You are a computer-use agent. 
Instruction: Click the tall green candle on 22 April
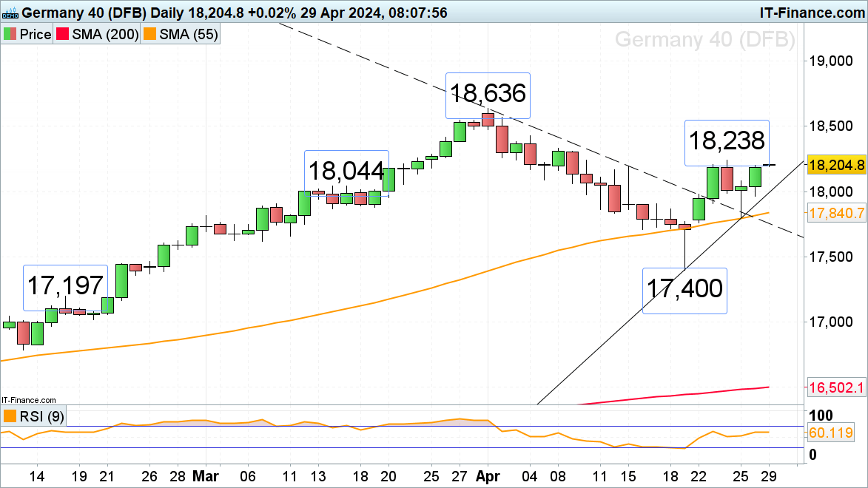tap(699, 209)
